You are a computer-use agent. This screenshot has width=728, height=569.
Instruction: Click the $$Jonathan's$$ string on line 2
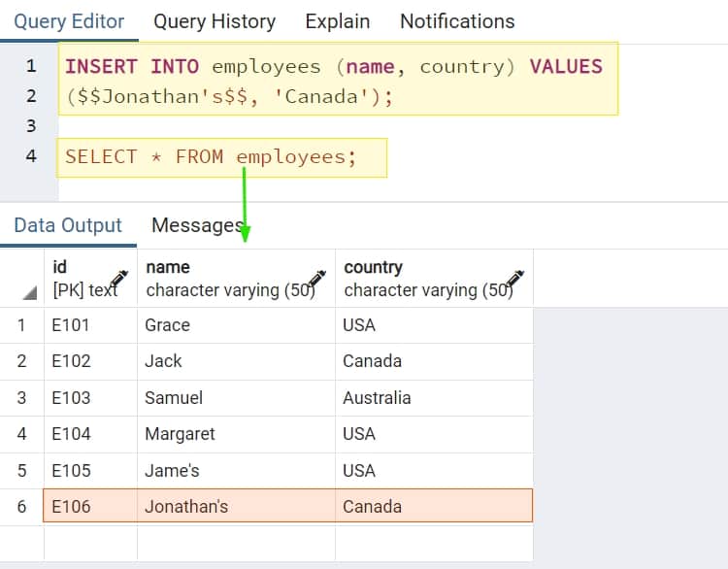[162, 97]
